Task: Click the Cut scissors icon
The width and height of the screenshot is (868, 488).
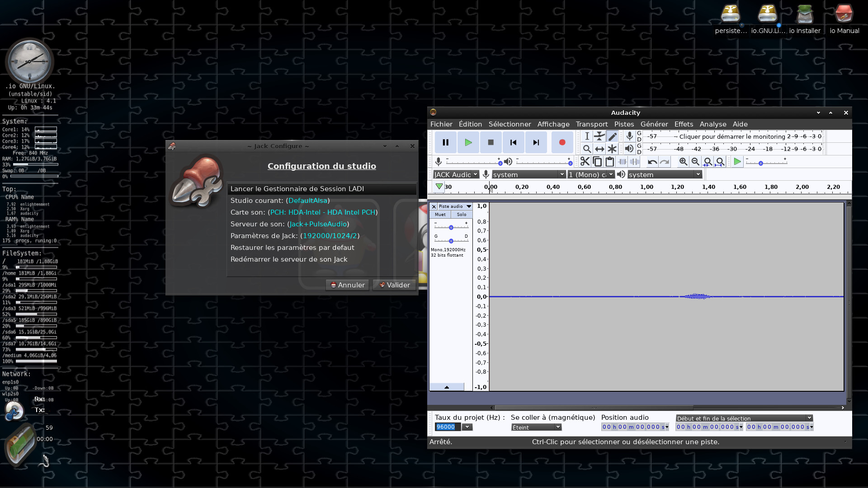Action: coord(585,162)
